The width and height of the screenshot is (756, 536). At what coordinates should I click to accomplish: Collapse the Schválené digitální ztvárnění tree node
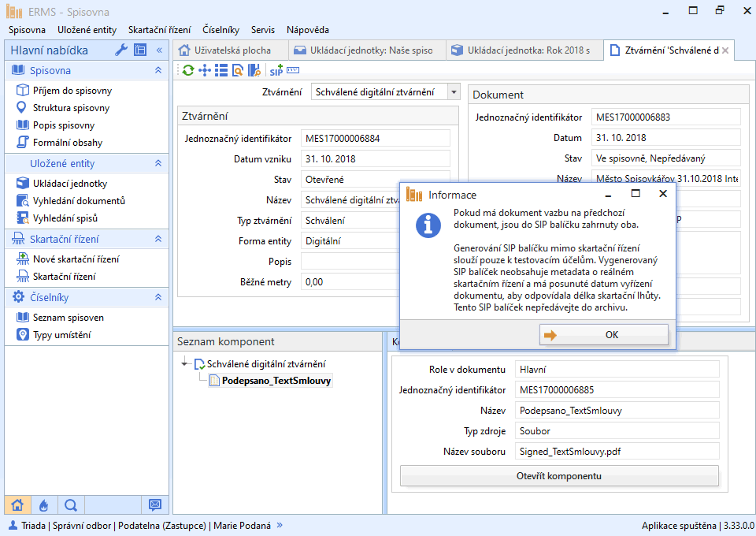pyautogui.click(x=184, y=363)
